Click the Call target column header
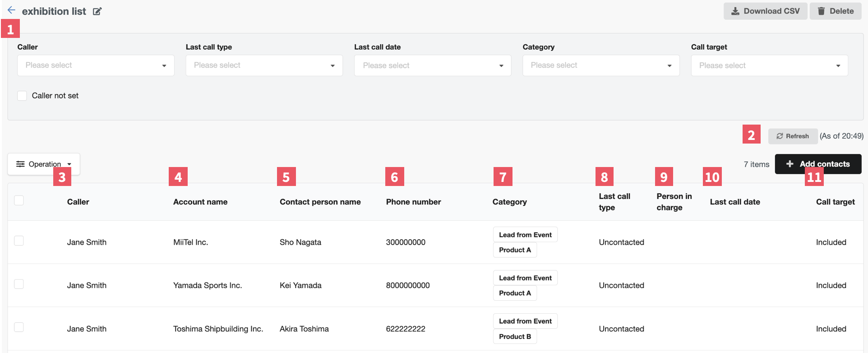The width and height of the screenshot is (868, 353). coord(835,202)
